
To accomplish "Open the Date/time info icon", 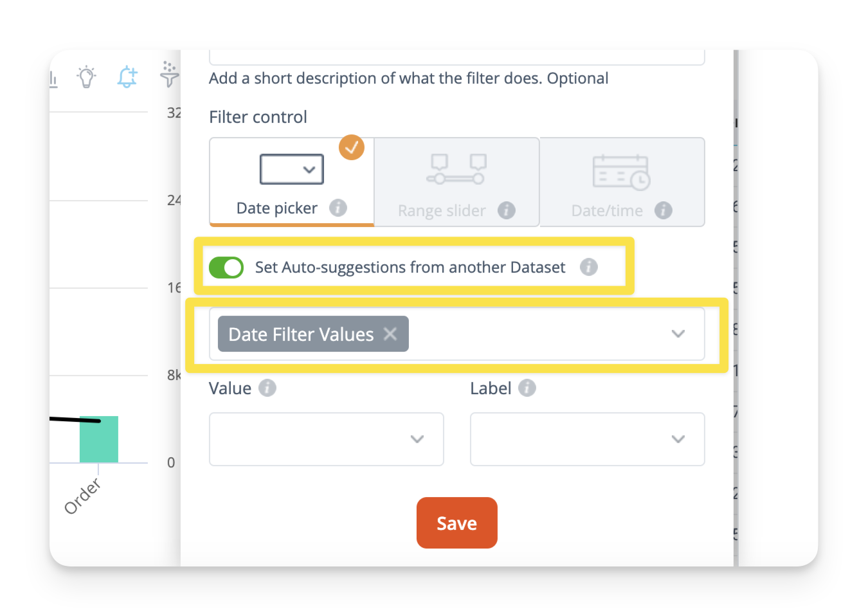I will click(664, 210).
